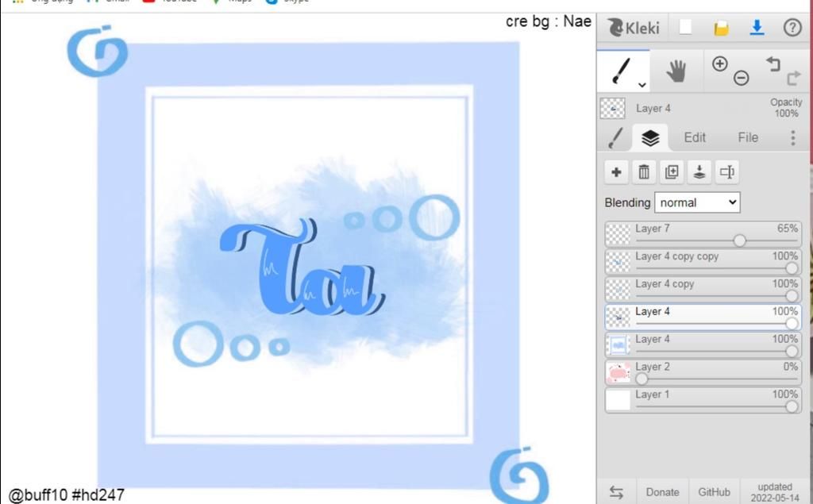
Task: Duplicate the current layer
Action: [x=672, y=172]
